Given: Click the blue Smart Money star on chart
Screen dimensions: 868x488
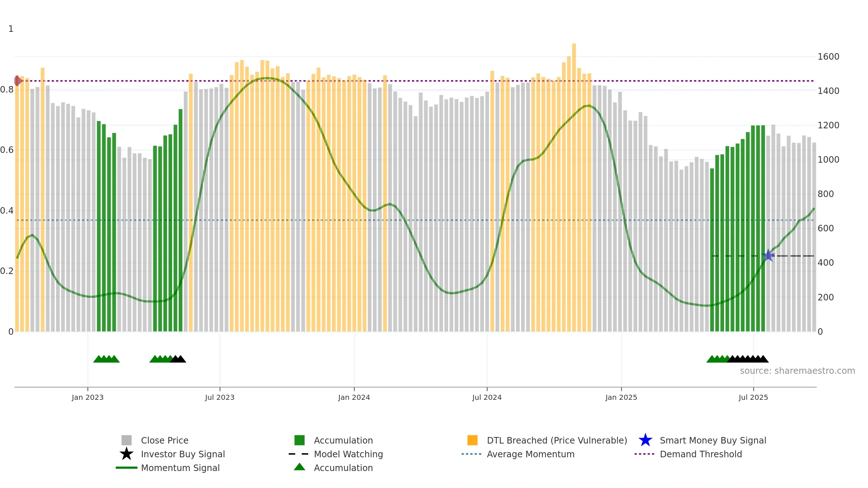Looking at the screenshot, I should point(768,256).
